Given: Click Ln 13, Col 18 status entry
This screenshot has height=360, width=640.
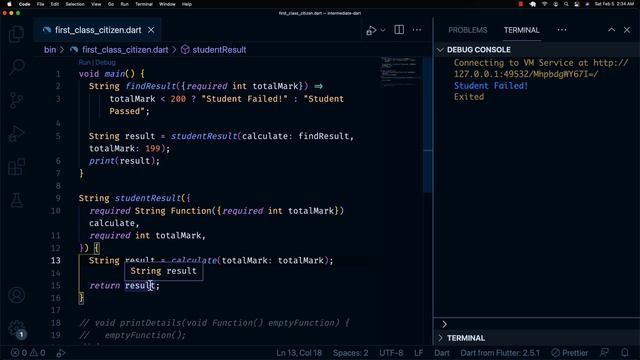Looking at the screenshot, I should [299, 353].
